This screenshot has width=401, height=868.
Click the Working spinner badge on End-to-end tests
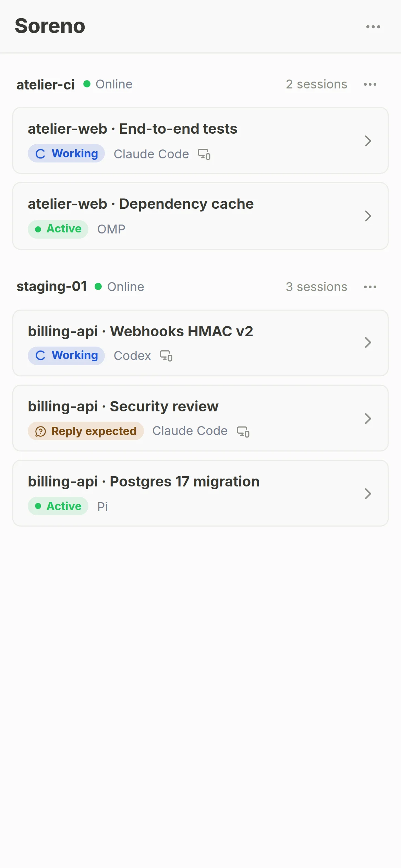coord(66,153)
